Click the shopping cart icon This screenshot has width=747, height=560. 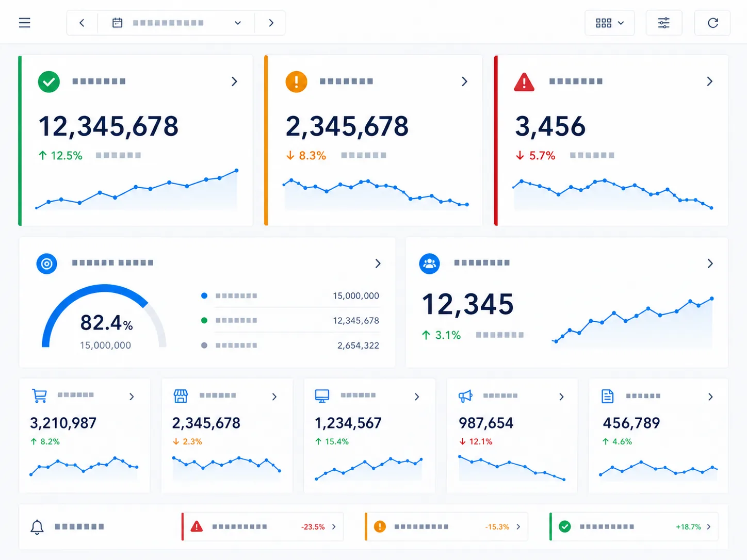[40, 396]
